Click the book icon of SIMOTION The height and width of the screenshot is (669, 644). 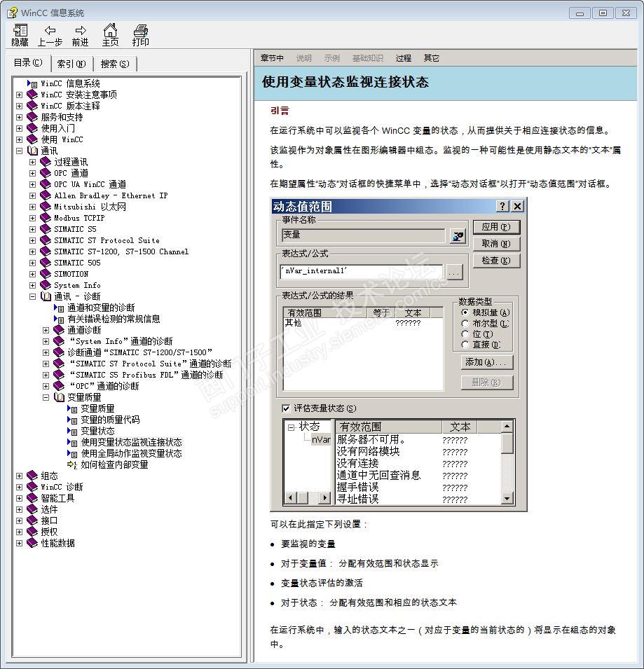[46, 274]
